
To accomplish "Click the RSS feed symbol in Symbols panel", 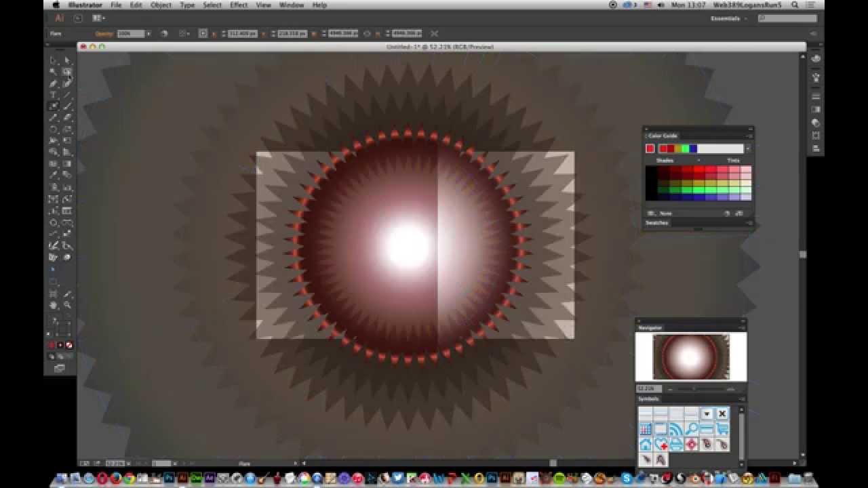I will (x=675, y=429).
